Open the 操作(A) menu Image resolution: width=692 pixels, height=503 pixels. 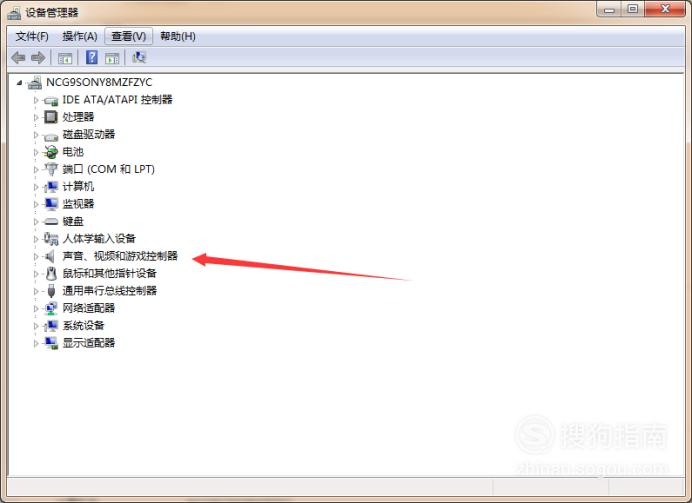[80, 36]
